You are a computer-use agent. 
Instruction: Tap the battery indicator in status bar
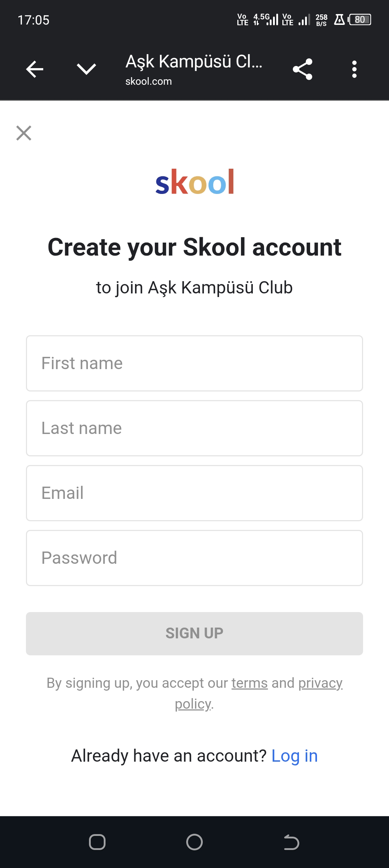pos(360,19)
